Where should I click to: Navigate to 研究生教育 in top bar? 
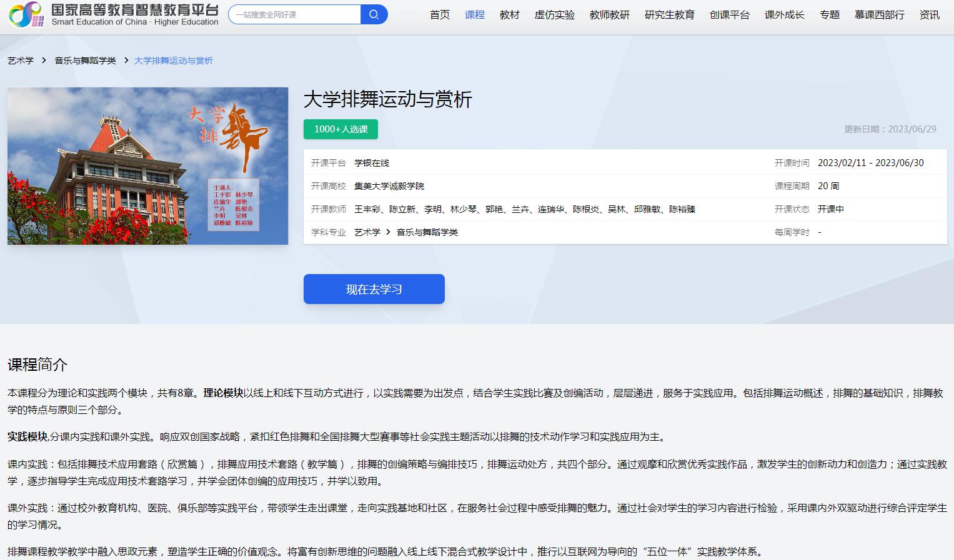pos(669,15)
